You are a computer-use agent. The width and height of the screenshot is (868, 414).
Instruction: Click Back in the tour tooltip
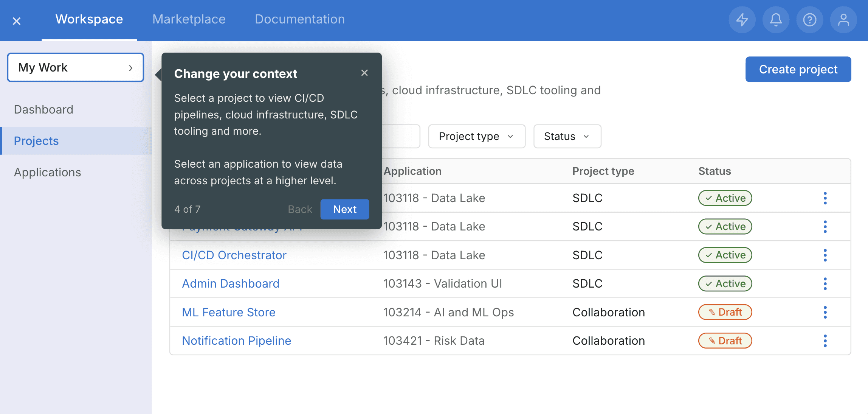(300, 209)
